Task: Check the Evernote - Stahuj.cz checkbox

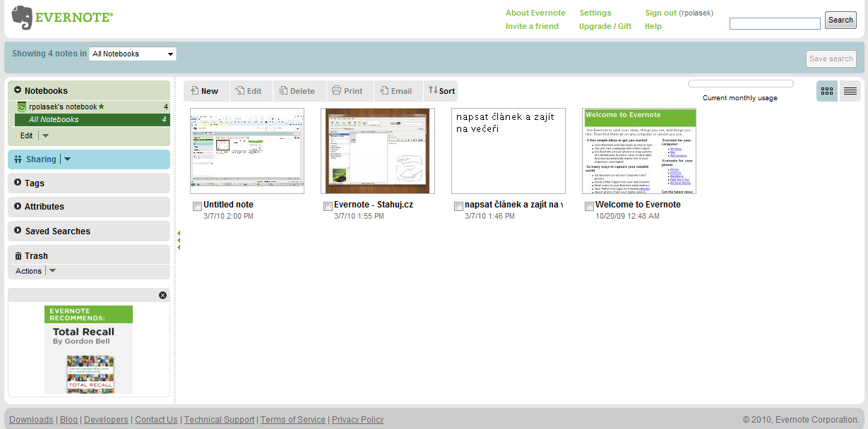Action: tap(328, 206)
